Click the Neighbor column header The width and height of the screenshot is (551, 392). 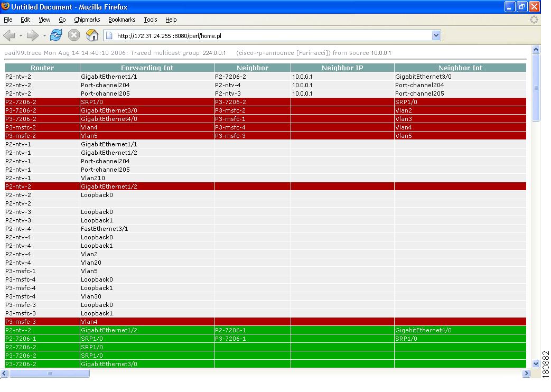[x=253, y=68]
